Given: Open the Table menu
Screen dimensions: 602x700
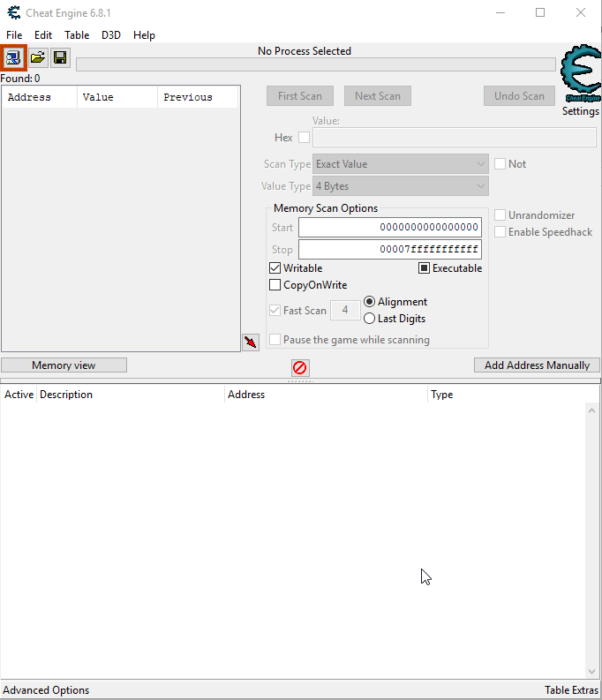Looking at the screenshot, I should (x=77, y=35).
